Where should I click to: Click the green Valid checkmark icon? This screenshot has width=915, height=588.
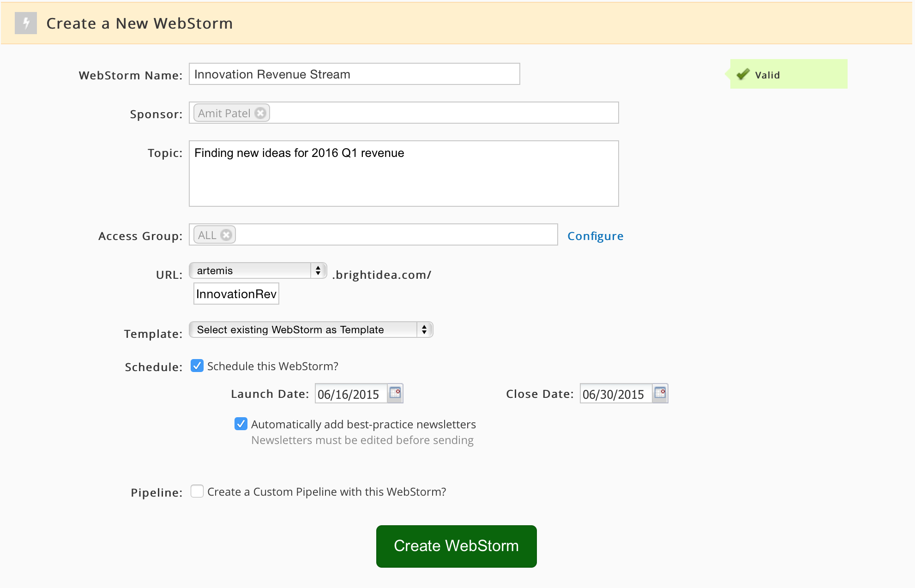tap(743, 74)
